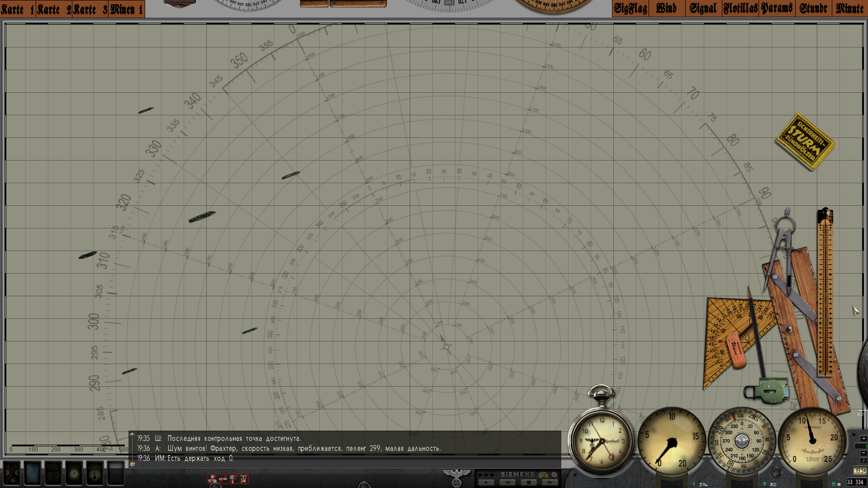868x488 pixels.
Task: Open the Karte 2 tab
Action: pyautogui.click(x=54, y=9)
